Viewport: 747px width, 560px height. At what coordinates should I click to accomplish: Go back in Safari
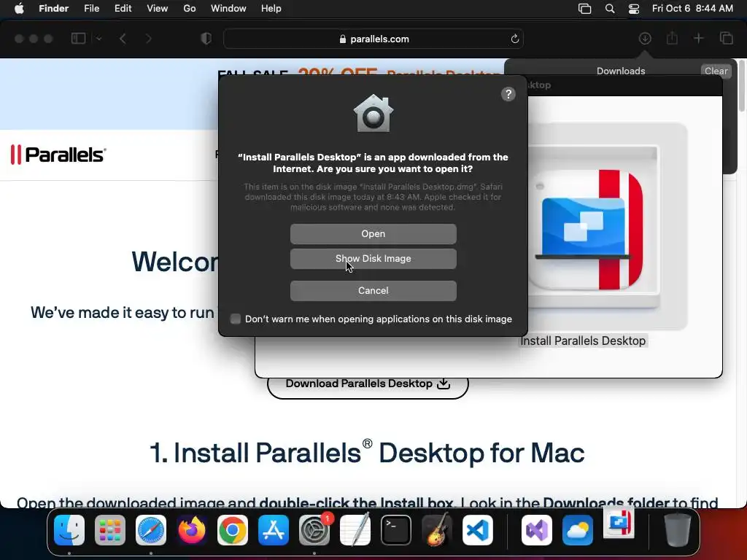pos(123,39)
